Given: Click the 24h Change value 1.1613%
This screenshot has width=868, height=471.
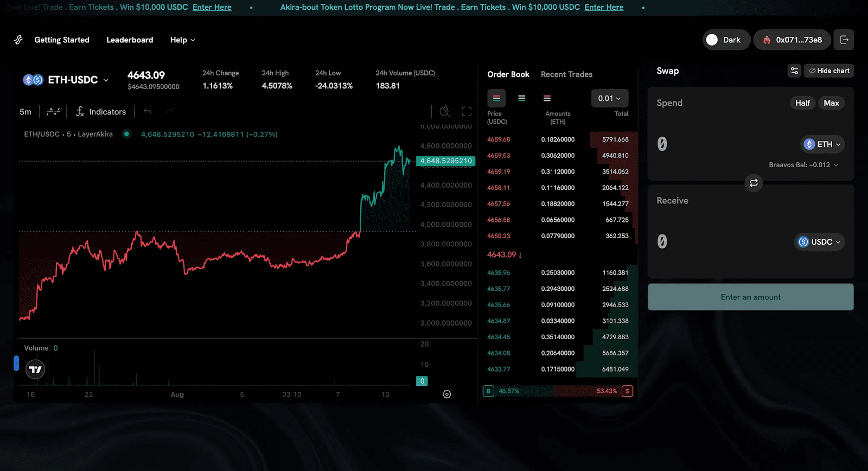Looking at the screenshot, I should pos(218,86).
